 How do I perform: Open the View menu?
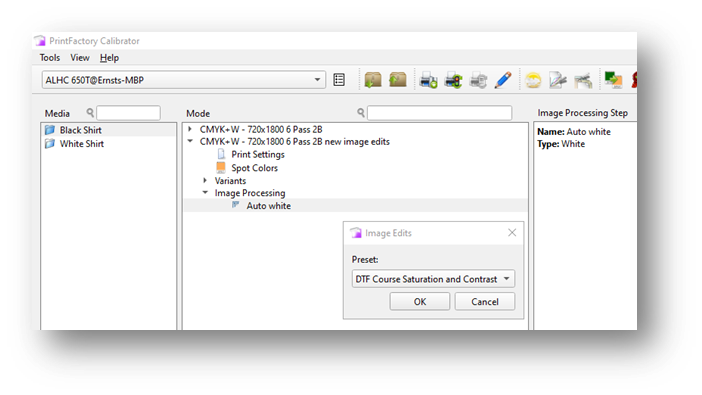80,58
